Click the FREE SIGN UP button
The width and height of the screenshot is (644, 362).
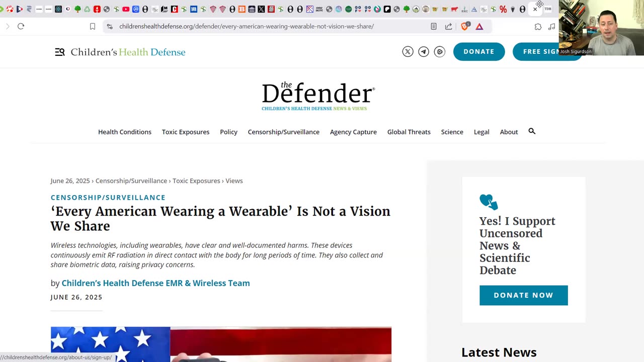[x=546, y=51]
